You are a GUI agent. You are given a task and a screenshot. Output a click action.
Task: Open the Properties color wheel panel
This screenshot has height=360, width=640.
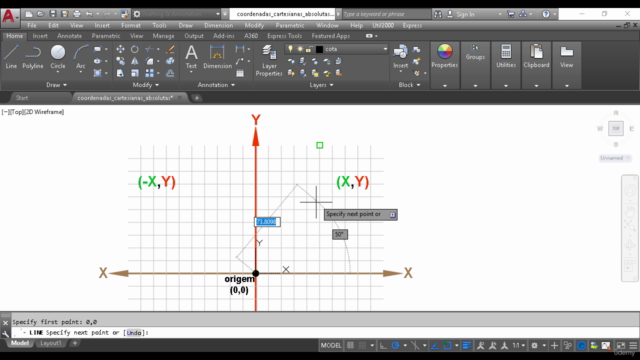[x=444, y=56]
